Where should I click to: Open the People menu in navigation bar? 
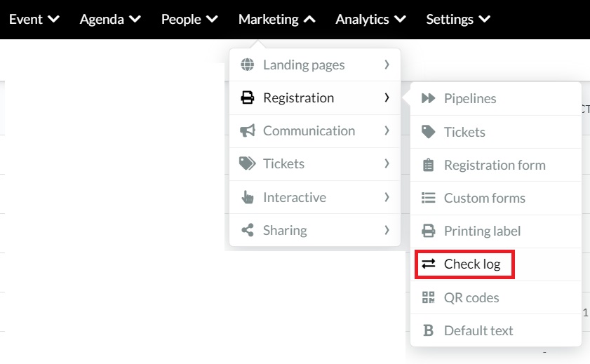click(x=189, y=19)
